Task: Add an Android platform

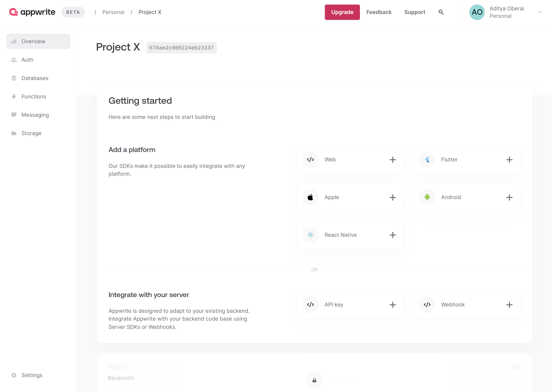Action: [x=509, y=197]
